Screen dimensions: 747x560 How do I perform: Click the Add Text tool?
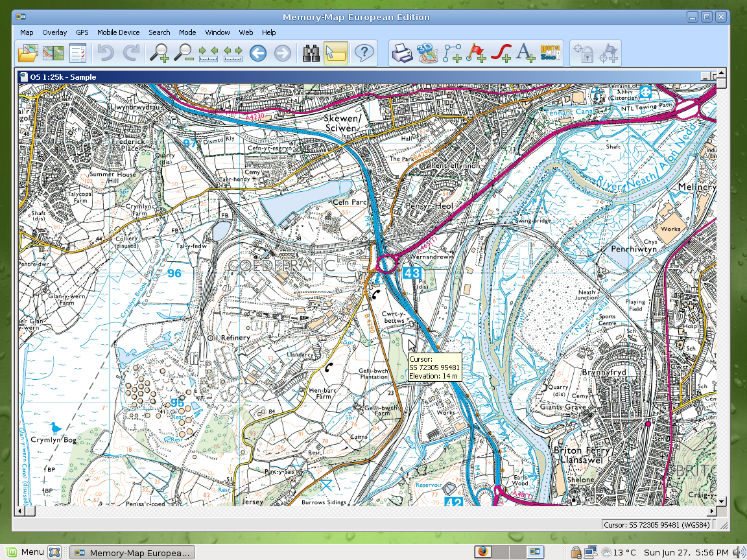(x=526, y=53)
